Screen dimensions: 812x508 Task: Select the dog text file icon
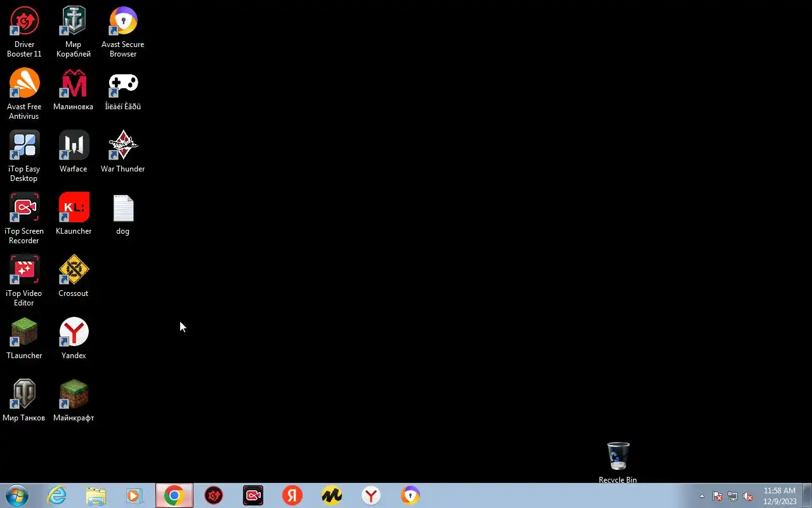(123, 214)
